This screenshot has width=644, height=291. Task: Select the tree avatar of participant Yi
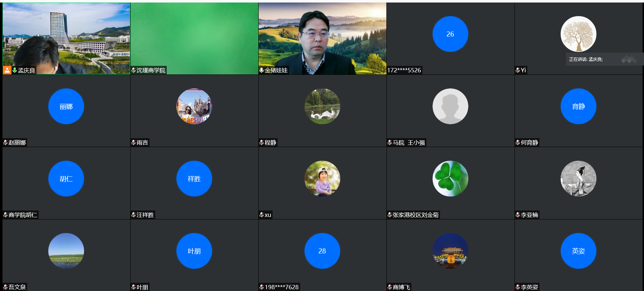578,34
